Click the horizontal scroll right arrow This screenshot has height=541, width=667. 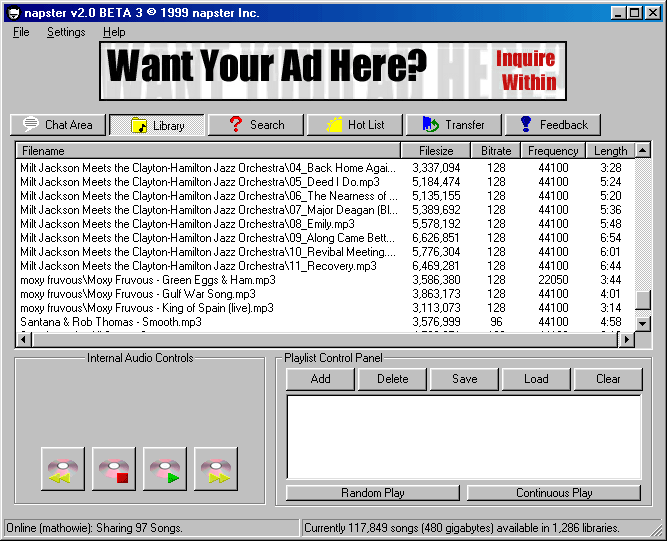tap(626, 339)
